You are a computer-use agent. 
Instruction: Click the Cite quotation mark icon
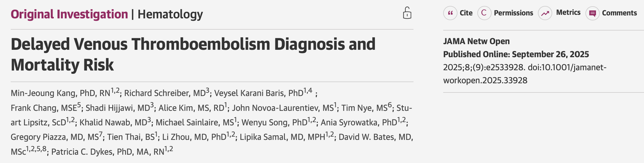(450, 13)
